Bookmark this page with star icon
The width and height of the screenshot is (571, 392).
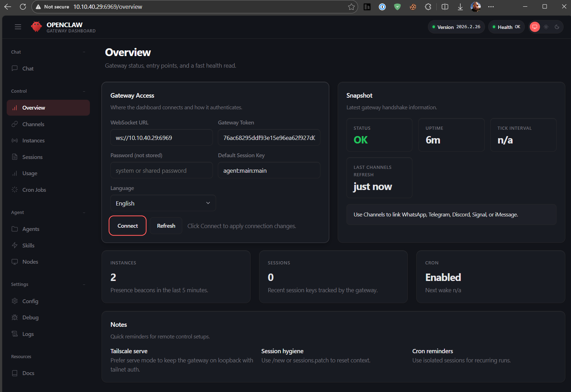point(351,7)
